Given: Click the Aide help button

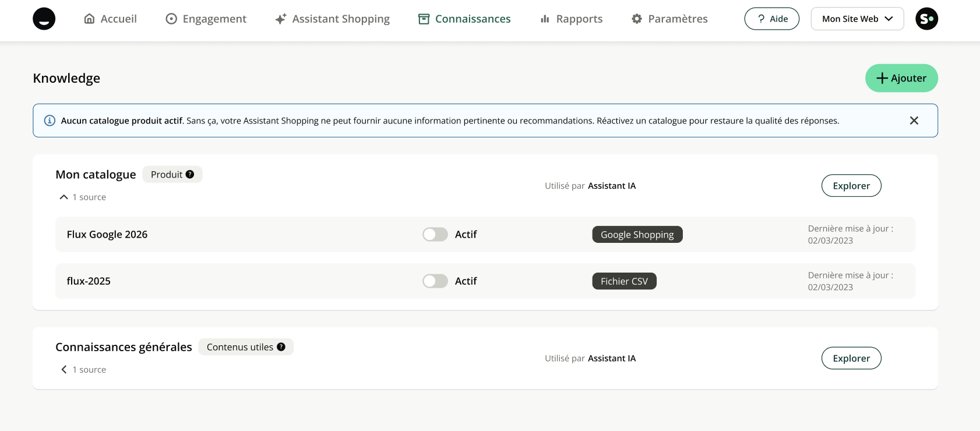Looking at the screenshot, I should 771,19.
